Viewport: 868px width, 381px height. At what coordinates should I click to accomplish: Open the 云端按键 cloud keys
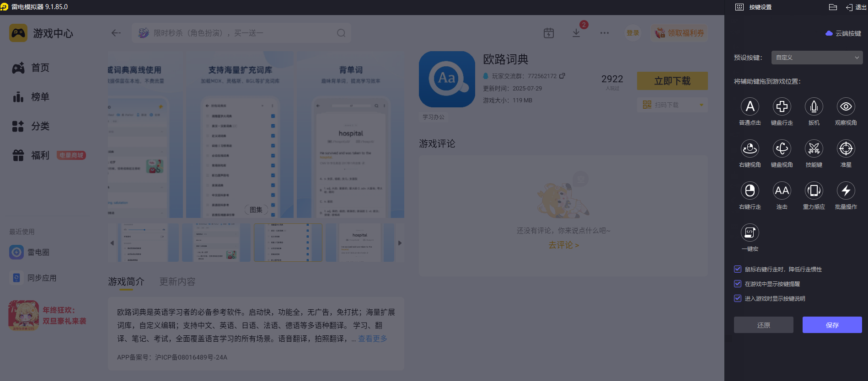[x=843, y=33]
